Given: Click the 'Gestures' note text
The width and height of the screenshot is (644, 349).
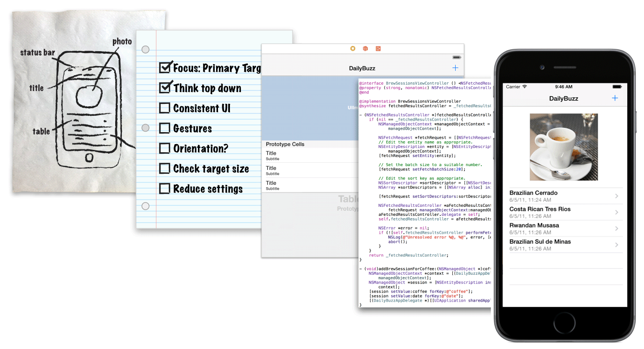Looking at the screenshot, I should tap(193, 129).
